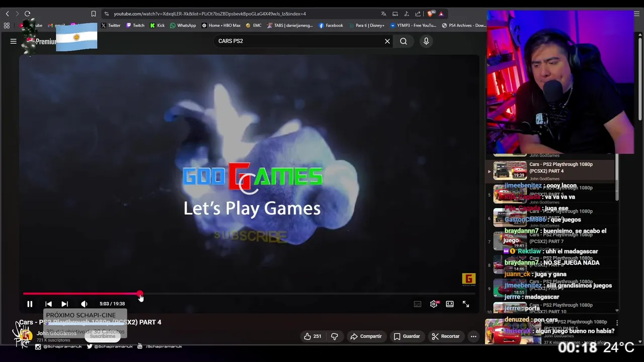Dislike the video
644x362 pixels.
(x=335, y=336)
